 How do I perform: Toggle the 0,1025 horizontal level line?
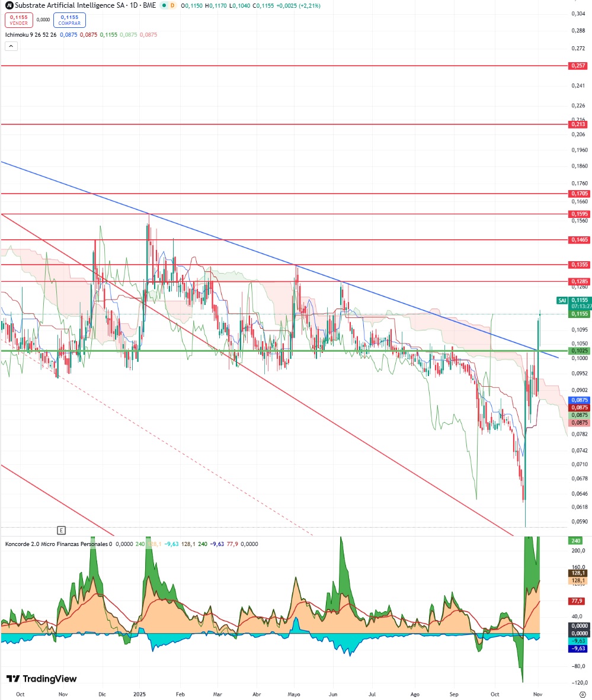click(579, 351)
